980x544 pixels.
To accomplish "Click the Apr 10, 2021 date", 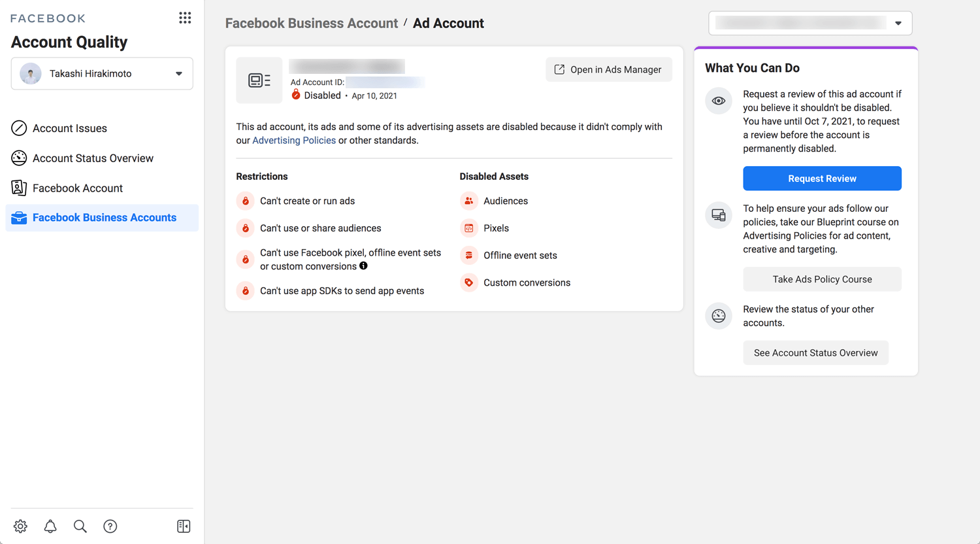I will (x=374, y=95).
